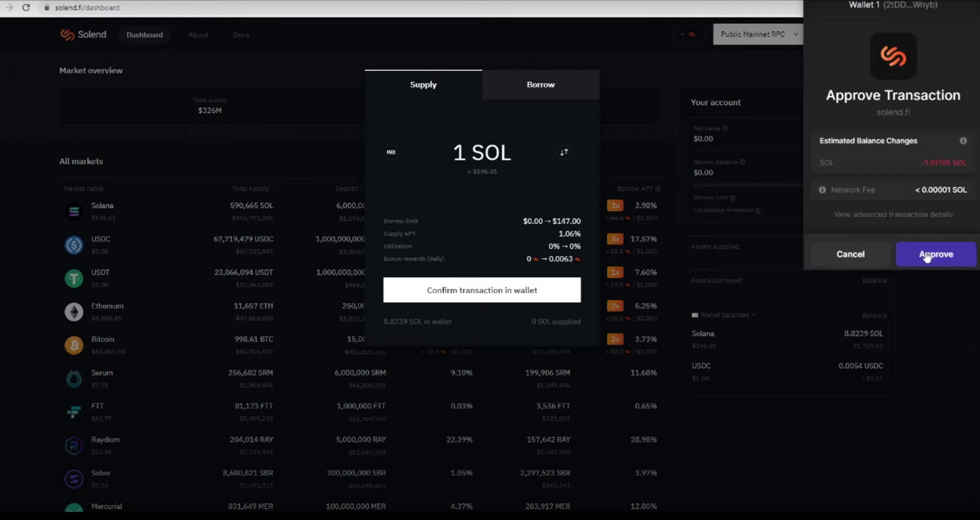
Task: Select the Serum token icon
Action: point(73,378)
